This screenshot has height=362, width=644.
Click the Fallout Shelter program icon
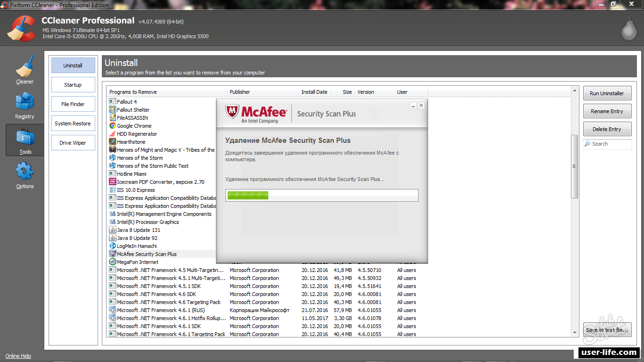(113, 110)
